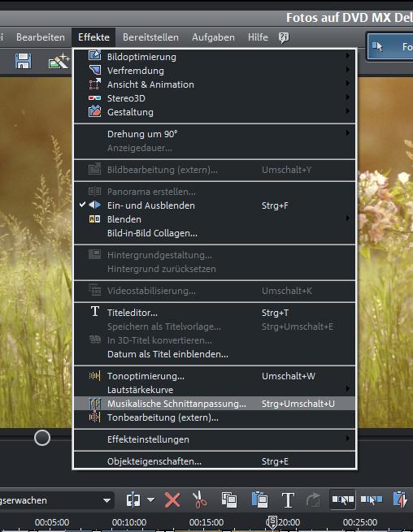Click the round slider handle below preview
The height and width of the screenshot is (532, 413).
pos(42,438)
